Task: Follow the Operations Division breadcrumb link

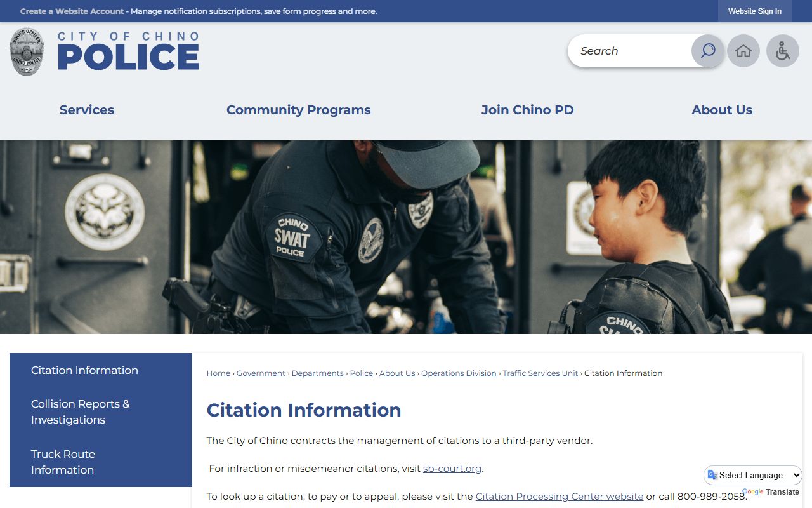Action: click(459, 373)
